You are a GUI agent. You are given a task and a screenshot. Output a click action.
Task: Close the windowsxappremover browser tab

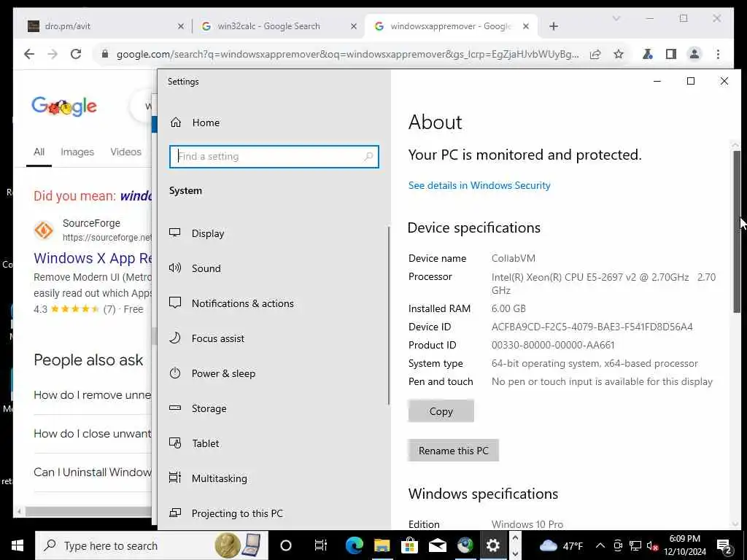pyautogui.click(x=525, y=26)
